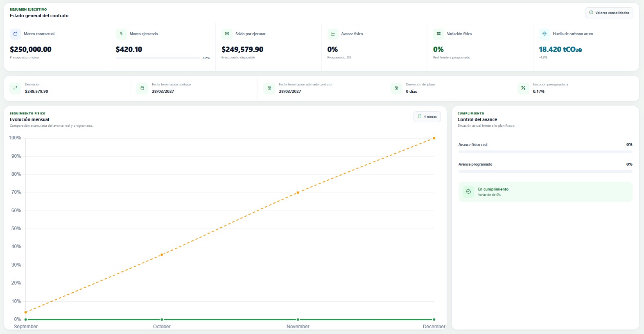This screenshot has width=644, height=334.
Task: Click the $250,000.00 contract amount
Action: coord(31,49)
